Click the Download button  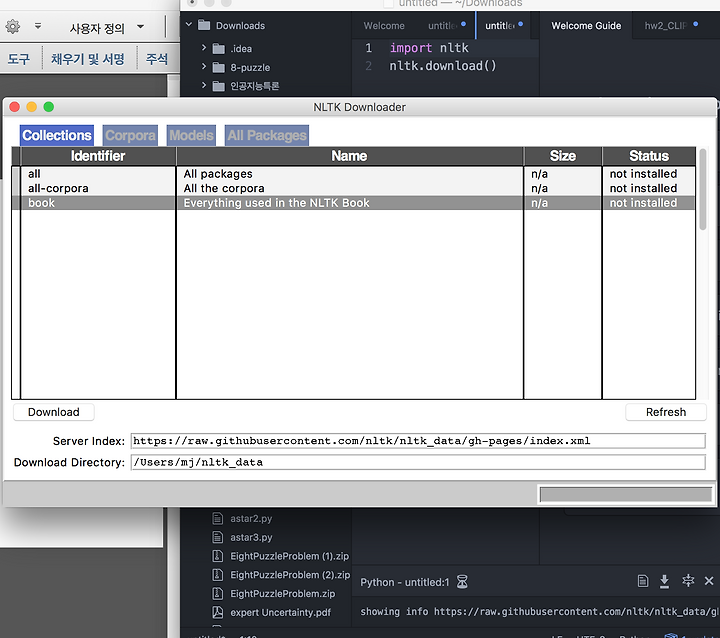click(54, 412)
